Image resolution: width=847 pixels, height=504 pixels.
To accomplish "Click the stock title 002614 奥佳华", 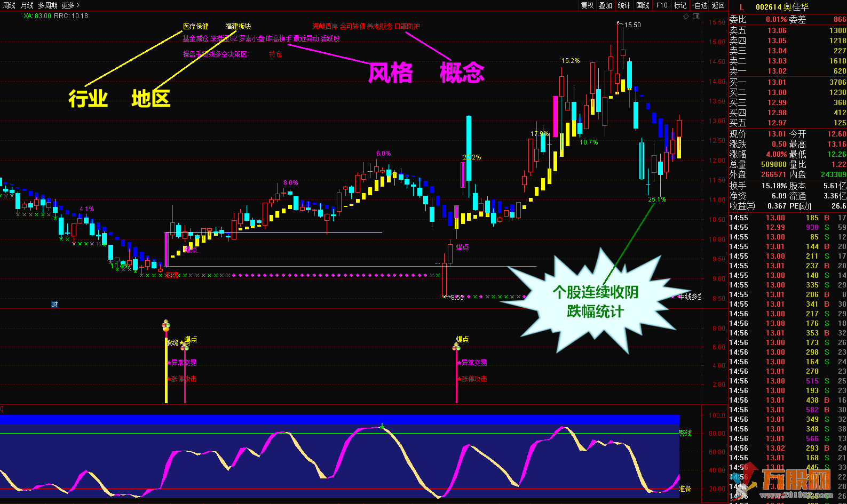I will click(782, 7).
